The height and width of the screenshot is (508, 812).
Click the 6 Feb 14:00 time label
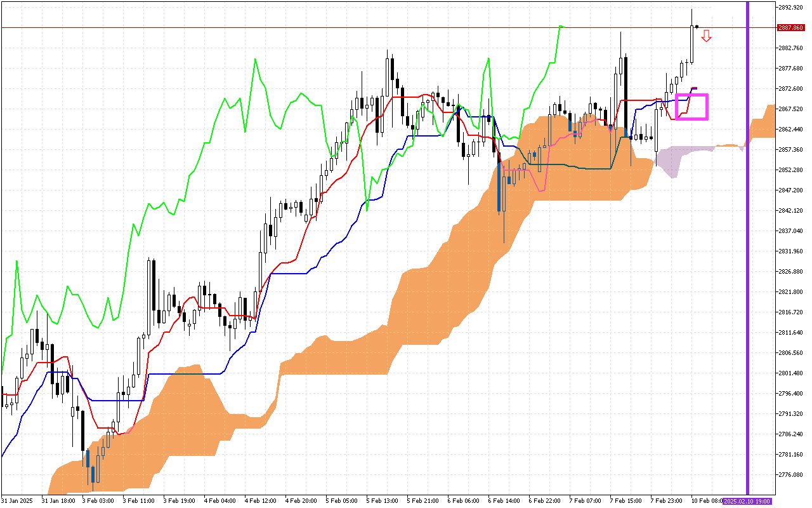[505, 501]
